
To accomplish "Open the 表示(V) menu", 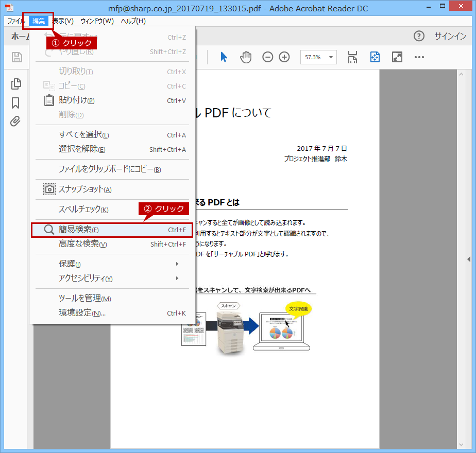I will [63, 21].
